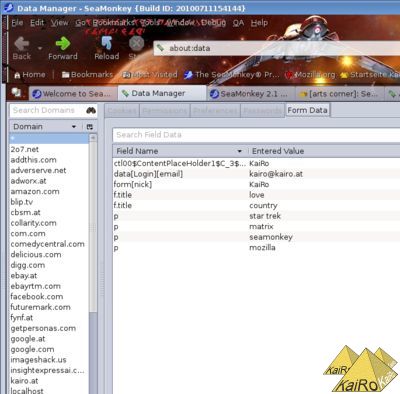Switch to the Form Data tab
The image size is (400, 394).
307,110
